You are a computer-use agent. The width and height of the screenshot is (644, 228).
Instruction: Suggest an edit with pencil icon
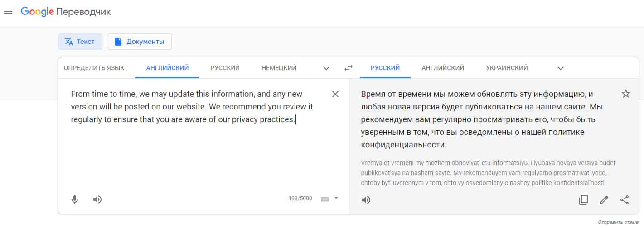coord(604,200)
